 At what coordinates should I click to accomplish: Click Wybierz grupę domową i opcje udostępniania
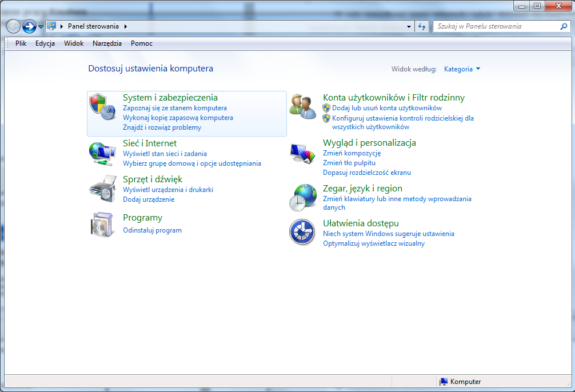click(x=192, y=163)
